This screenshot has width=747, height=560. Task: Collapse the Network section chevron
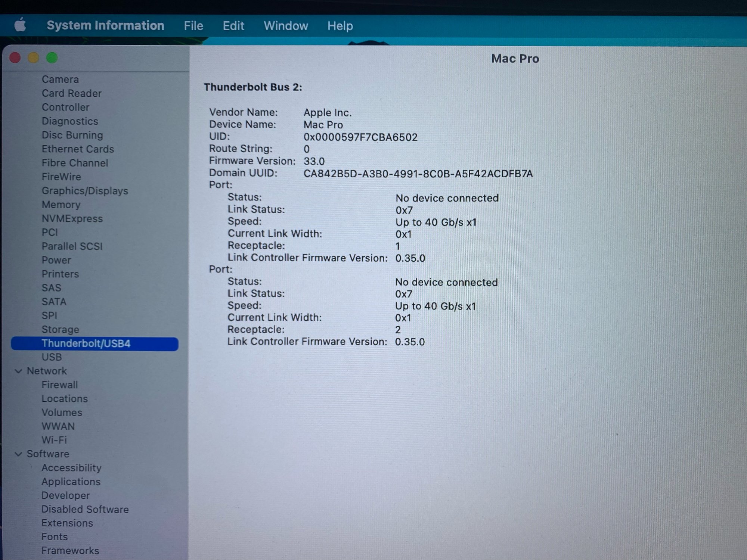(x=18, y=371)
